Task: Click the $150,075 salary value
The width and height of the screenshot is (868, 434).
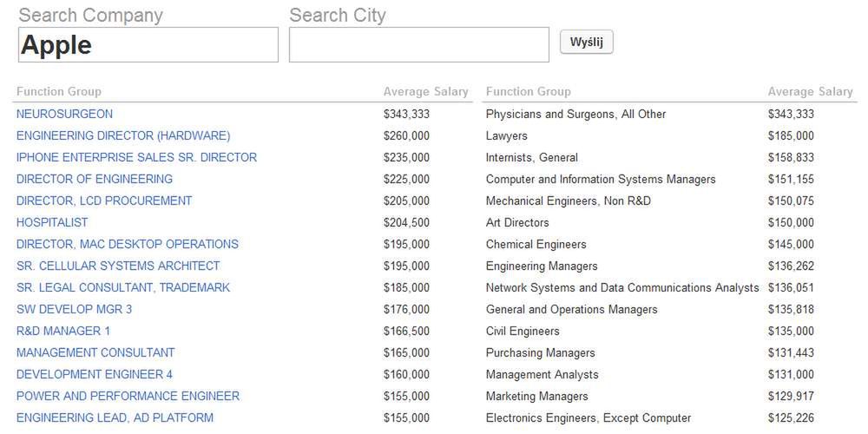Action: [791, 201]
